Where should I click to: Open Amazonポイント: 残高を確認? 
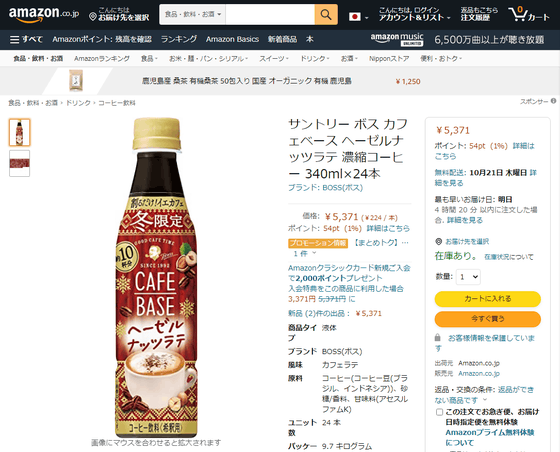coord(102,39)
